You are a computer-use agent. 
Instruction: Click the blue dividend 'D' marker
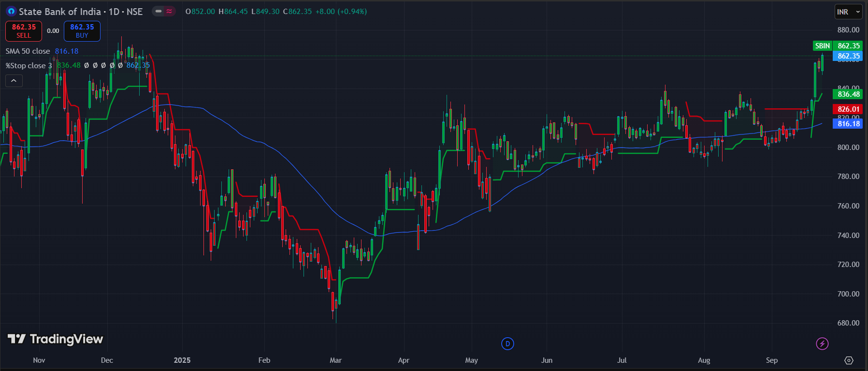pyautogui.click(x=507, y=344)
